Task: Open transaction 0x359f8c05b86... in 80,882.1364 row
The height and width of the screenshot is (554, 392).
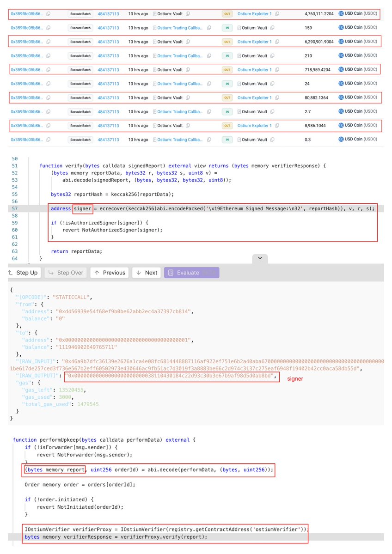Action: pos(27,97)
